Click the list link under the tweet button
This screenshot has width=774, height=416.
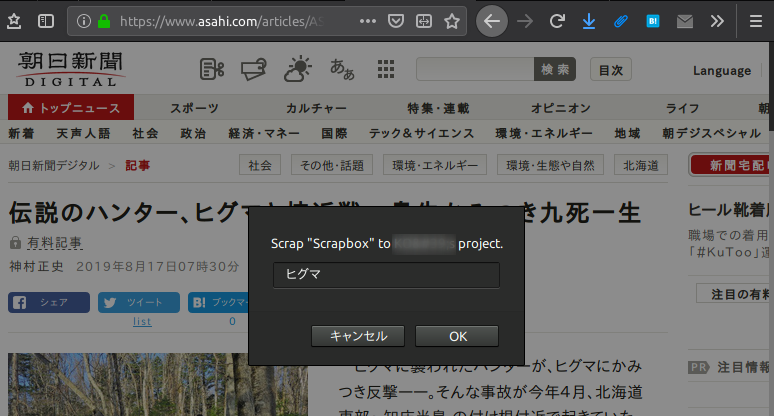click(142, 321)
